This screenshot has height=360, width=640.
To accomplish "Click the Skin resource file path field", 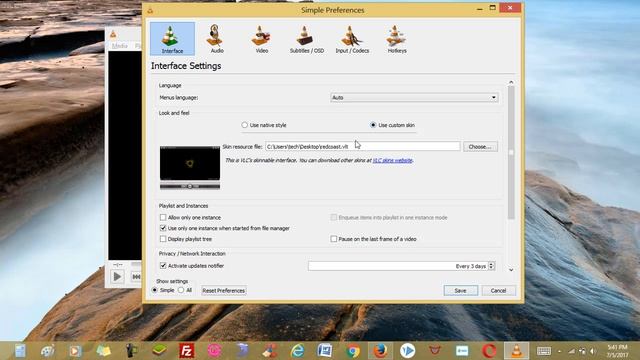I will (x=362, y=146).
